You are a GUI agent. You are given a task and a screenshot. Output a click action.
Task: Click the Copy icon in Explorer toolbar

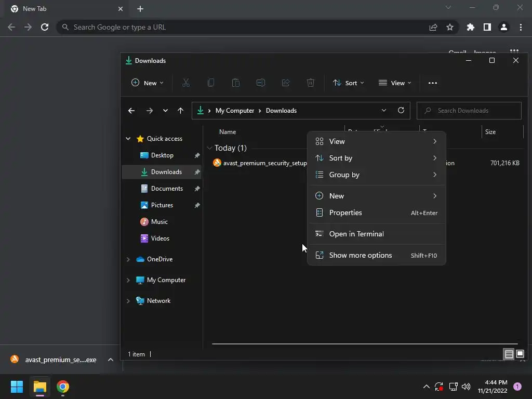[211, 83]
